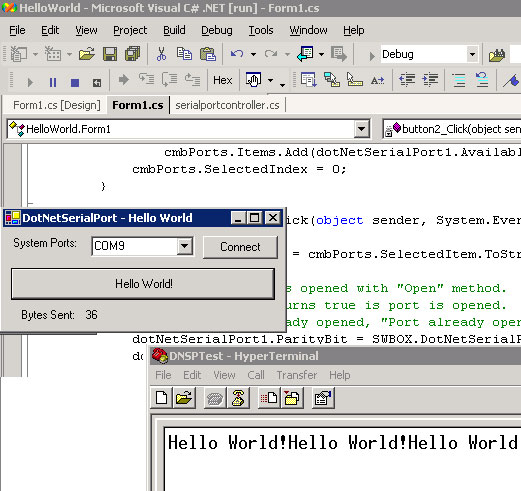Screen dimensions: 521x491
Task: Open the Edit menu in Visual C#
Action: click(50, 30)
